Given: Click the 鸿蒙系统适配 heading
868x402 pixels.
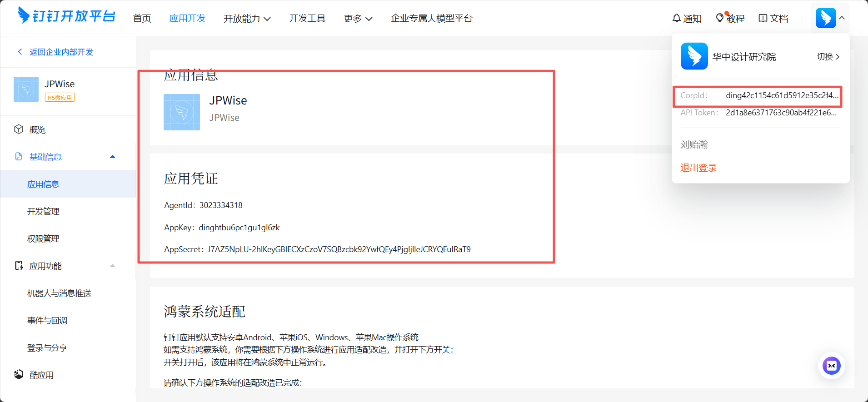Looking at the screenshot, I should click(x=205, y=312).
